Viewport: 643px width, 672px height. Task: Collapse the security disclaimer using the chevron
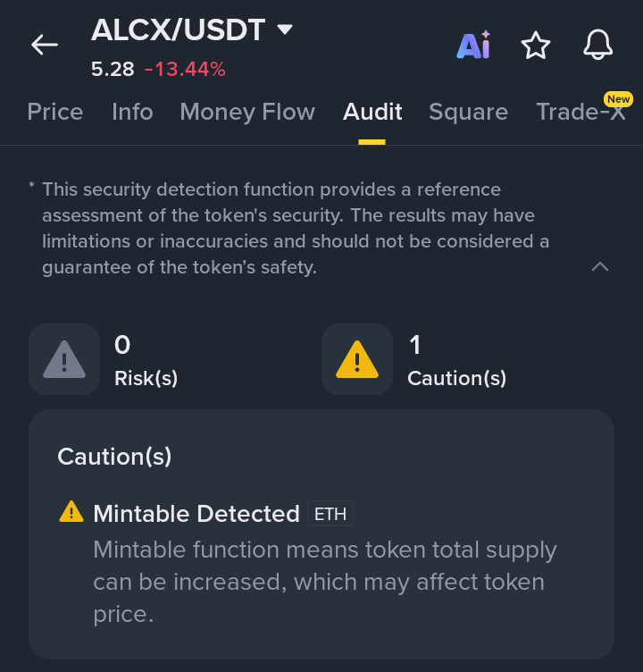600,266
